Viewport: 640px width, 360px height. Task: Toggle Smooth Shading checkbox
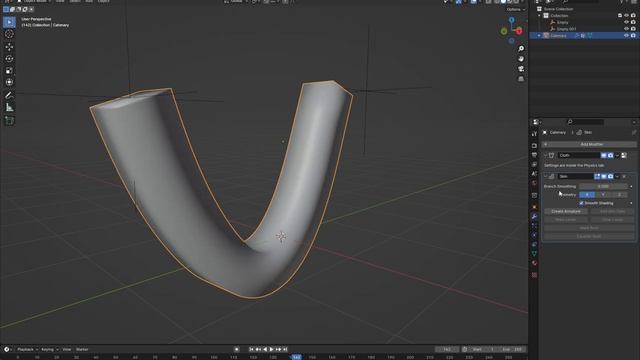[x=581, y=203]
